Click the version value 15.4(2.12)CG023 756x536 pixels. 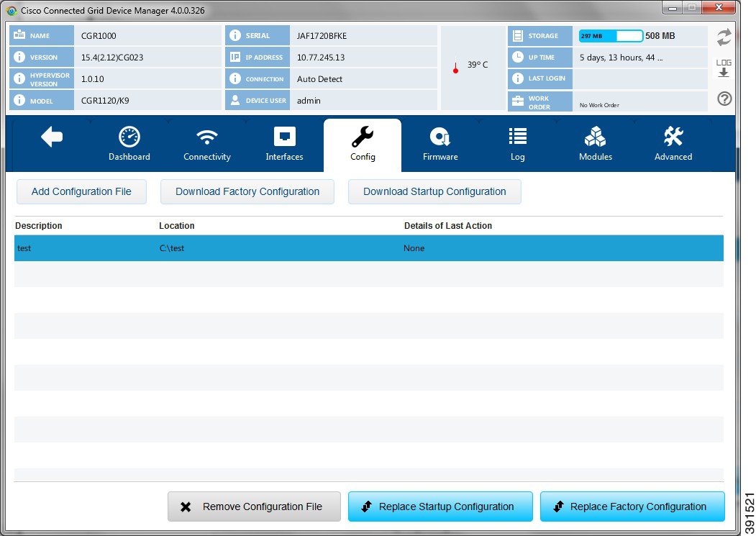click(112, 58)
